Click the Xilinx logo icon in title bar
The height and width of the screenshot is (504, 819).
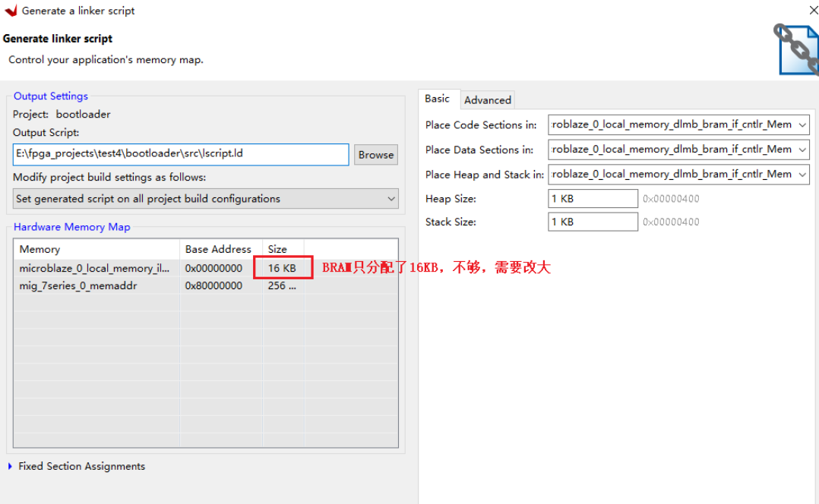coord(10,11)
